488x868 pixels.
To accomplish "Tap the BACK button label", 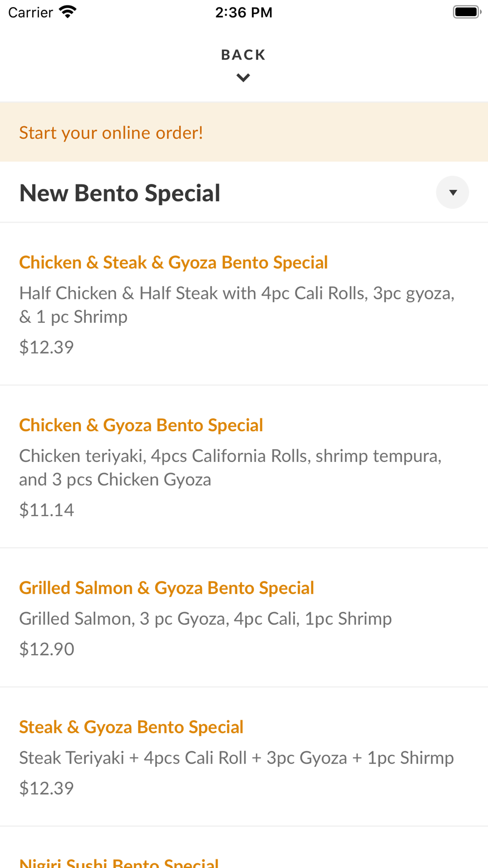I will coord(243,55).
